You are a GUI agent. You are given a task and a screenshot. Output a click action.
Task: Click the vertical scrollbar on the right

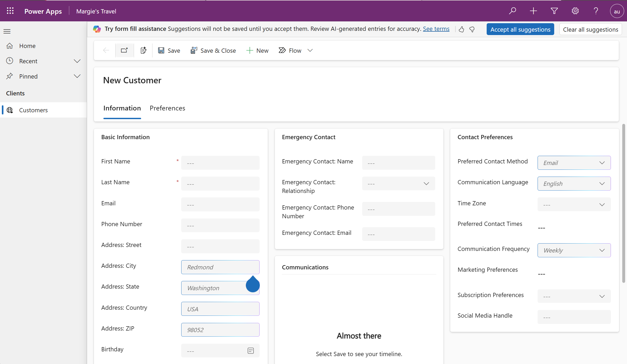(x=624, y=203)
